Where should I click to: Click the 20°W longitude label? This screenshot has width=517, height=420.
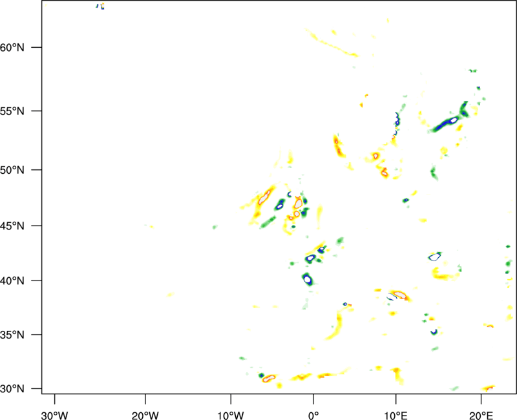pos(145,415)
